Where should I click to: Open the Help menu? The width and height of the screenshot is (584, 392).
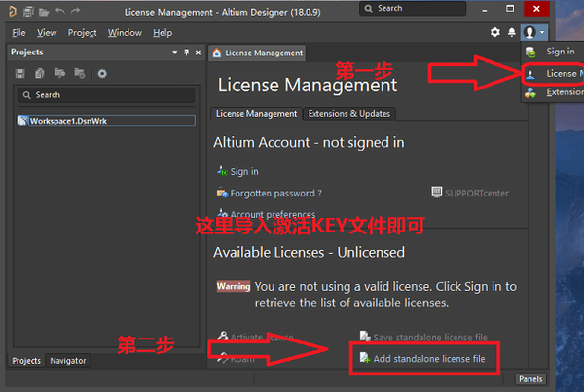tap(163, 33)
